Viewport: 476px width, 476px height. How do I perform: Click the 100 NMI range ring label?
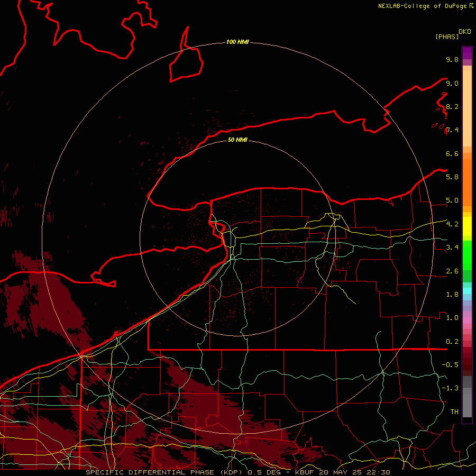(x=237, y=42)
